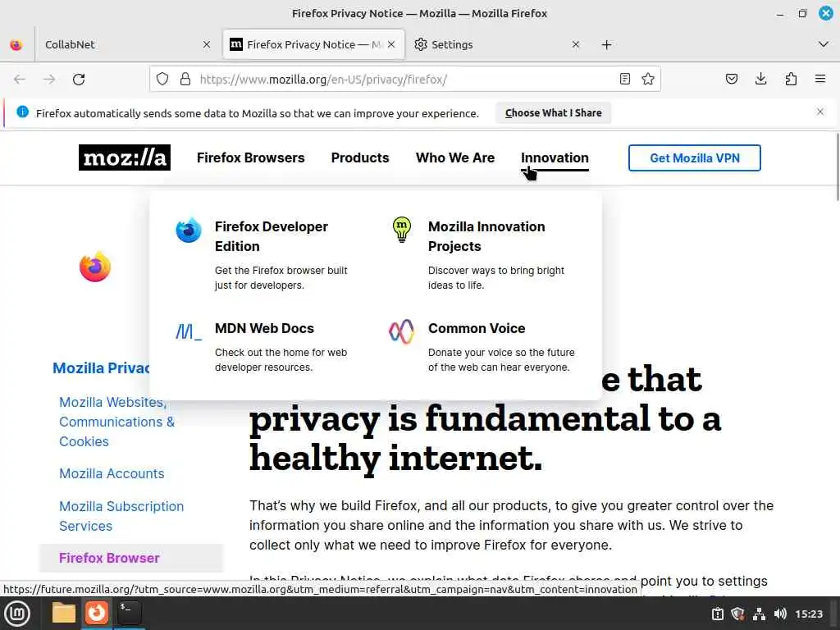This screenshot has width=840, height=630.
Task: Click the Firefox logo on the page
Action: 95,267
